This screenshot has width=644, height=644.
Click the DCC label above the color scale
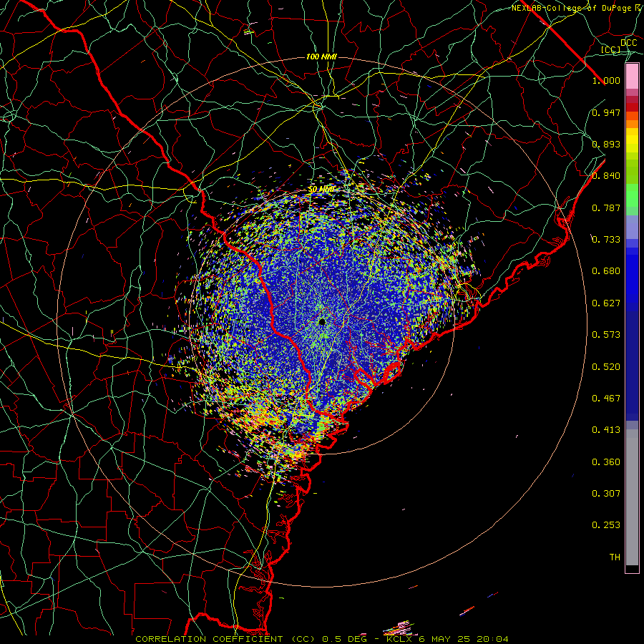point(628,43)
